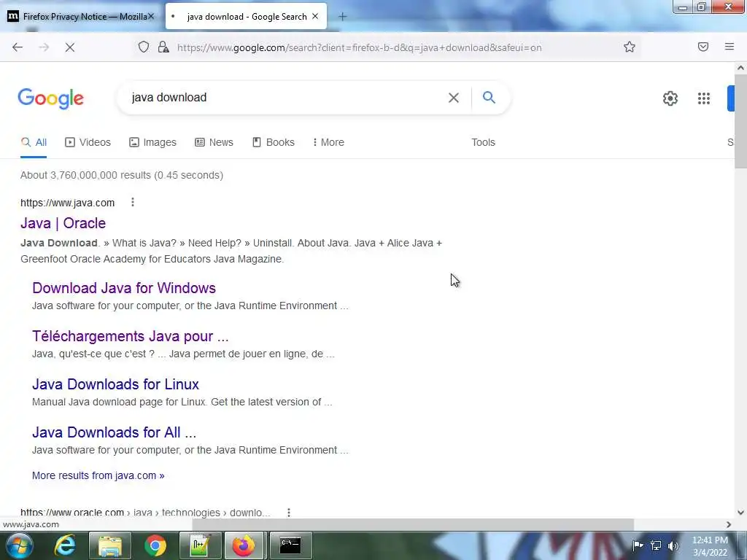Open the tracking protection shield icon
This screenshot has height=560, width=747.
tap(144, 47)
